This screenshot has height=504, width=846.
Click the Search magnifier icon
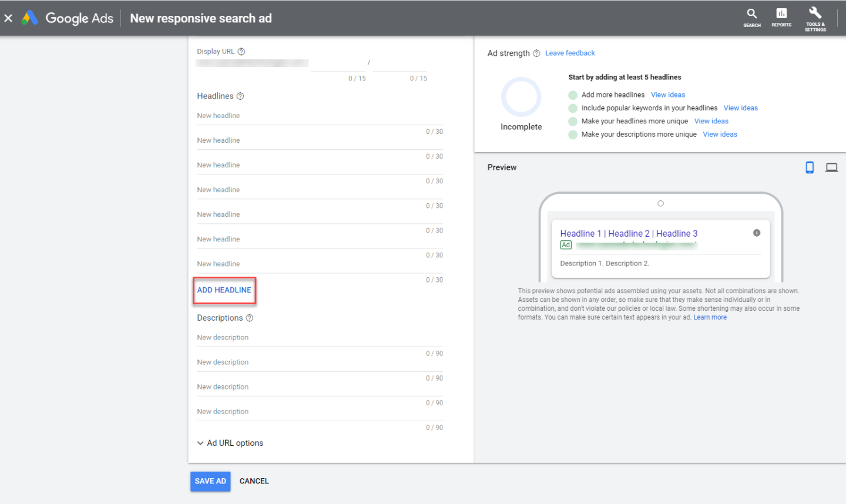pos(751,14)
